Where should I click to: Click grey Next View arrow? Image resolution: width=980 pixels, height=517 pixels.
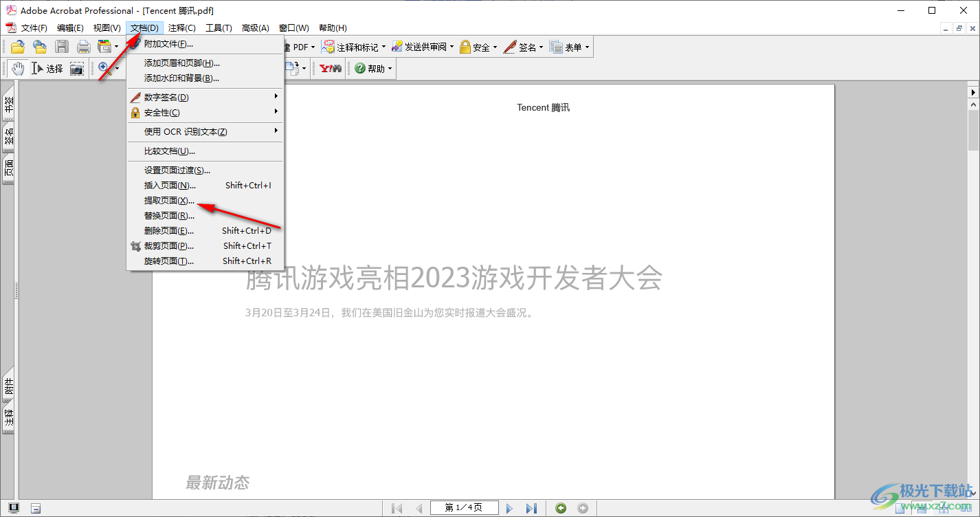tap(583, 508)
